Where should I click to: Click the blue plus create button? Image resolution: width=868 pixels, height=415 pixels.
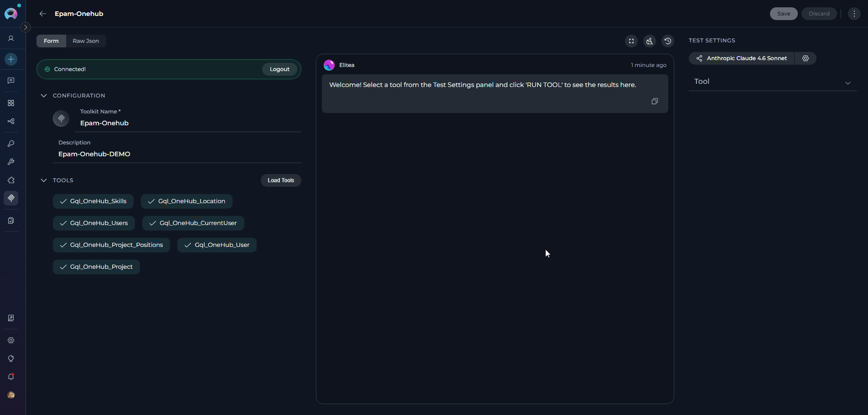pos(11,59)
